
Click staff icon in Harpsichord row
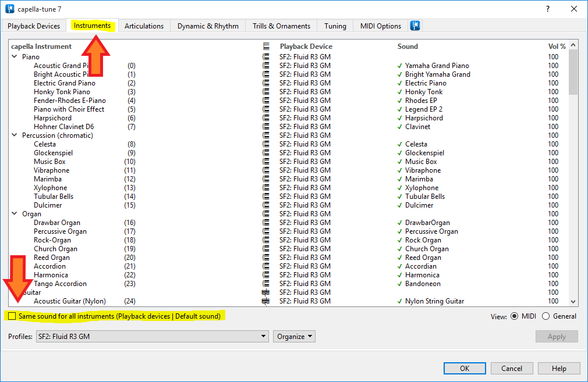265,118
